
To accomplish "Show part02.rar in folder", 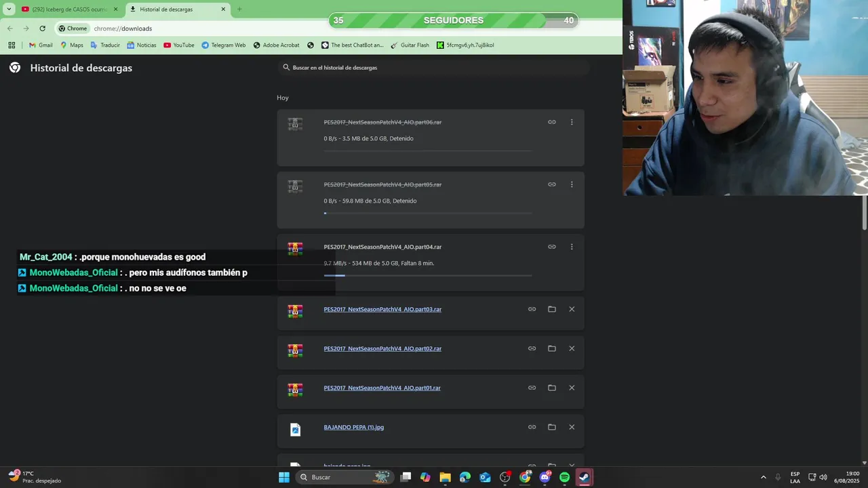I will click(x=552, y=348).
